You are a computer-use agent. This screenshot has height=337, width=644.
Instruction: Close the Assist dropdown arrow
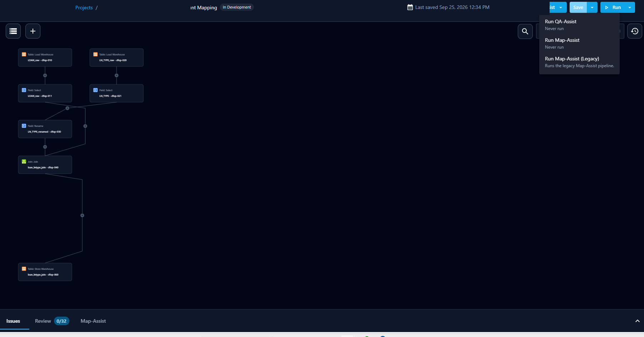[x=561, y=8]
